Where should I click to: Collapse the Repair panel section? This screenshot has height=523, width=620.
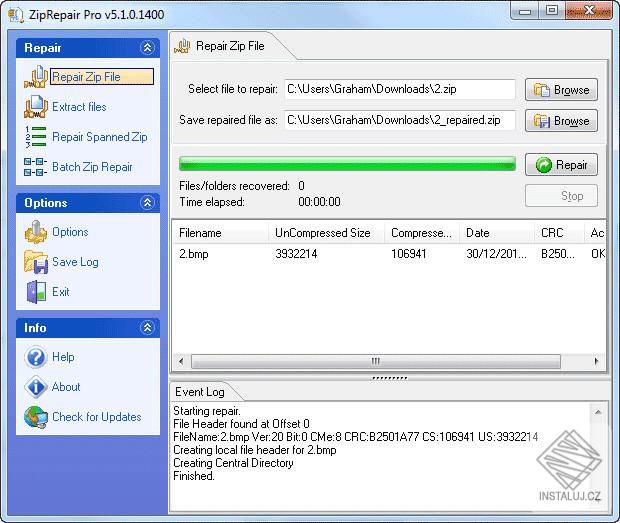coord(147,48)
